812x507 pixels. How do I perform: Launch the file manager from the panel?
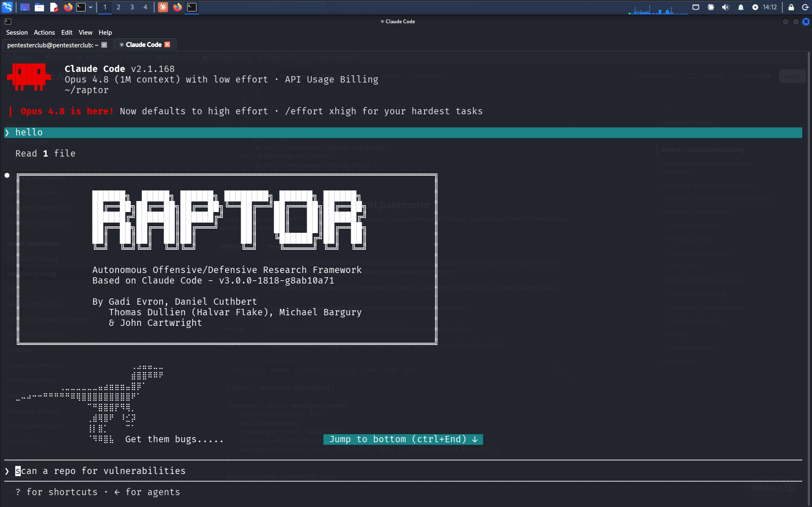point(39,7)
